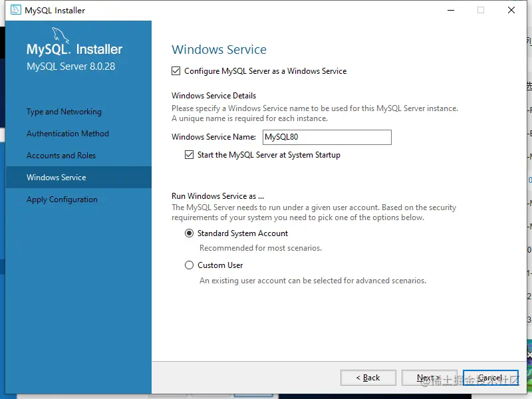Click the Next button

point(429,378)
